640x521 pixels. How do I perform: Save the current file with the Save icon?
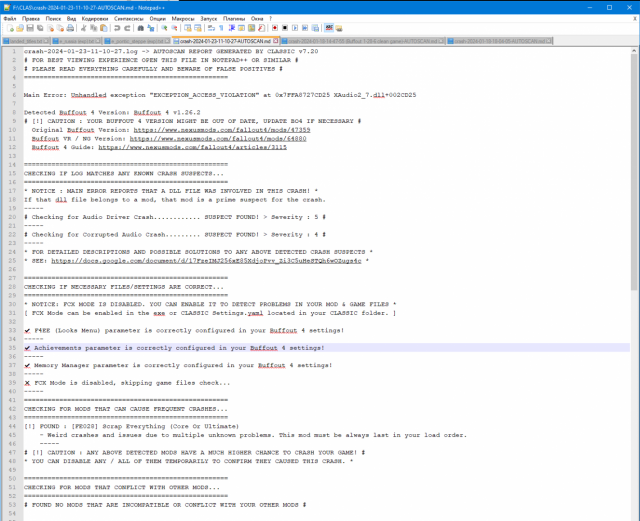coord(30,28)
